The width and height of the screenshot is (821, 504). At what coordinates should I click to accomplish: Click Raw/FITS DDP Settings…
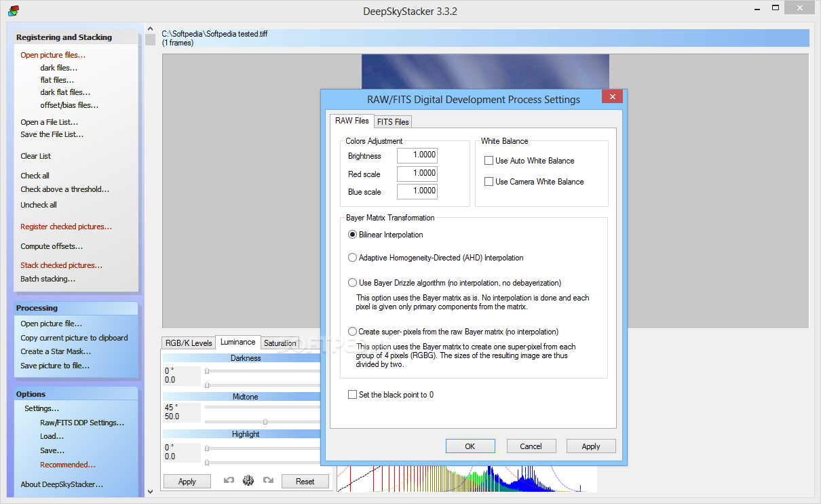[82, 423]
